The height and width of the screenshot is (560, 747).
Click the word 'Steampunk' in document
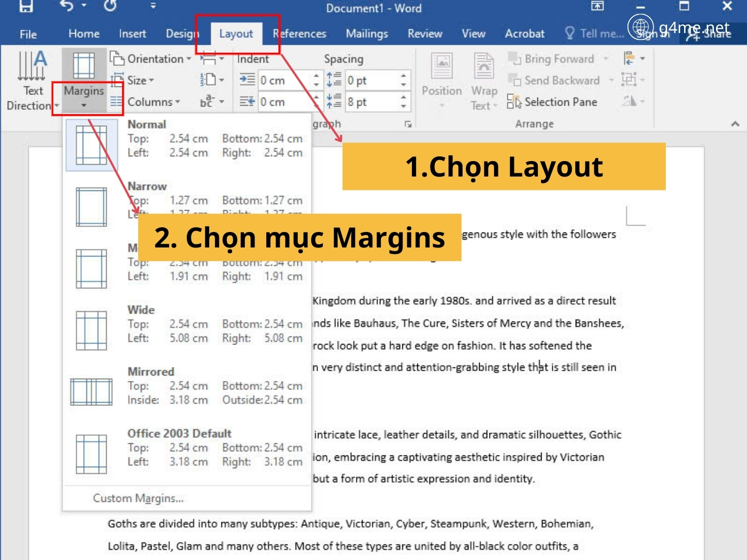pos(458,524)
